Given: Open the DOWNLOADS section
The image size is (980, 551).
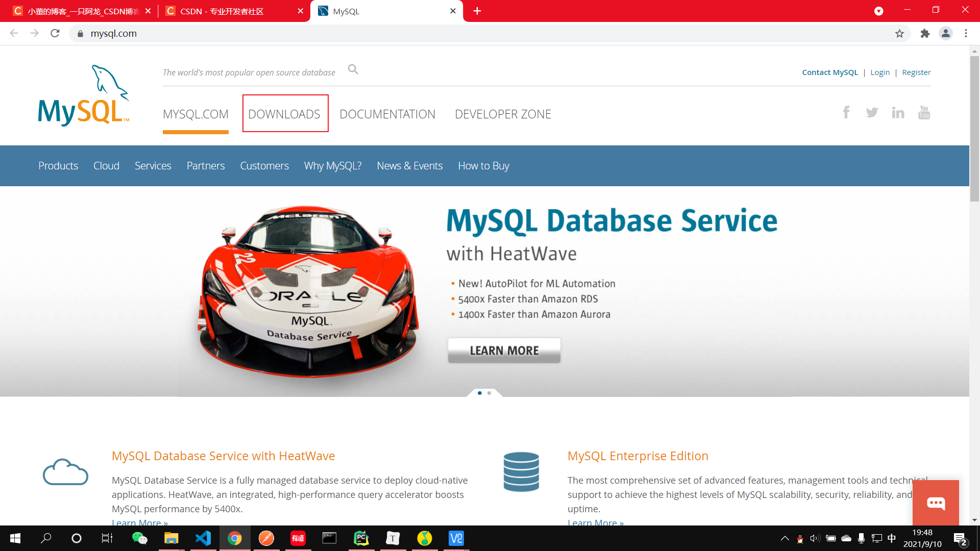Looking at the screenshot, I should click(285, 114).
